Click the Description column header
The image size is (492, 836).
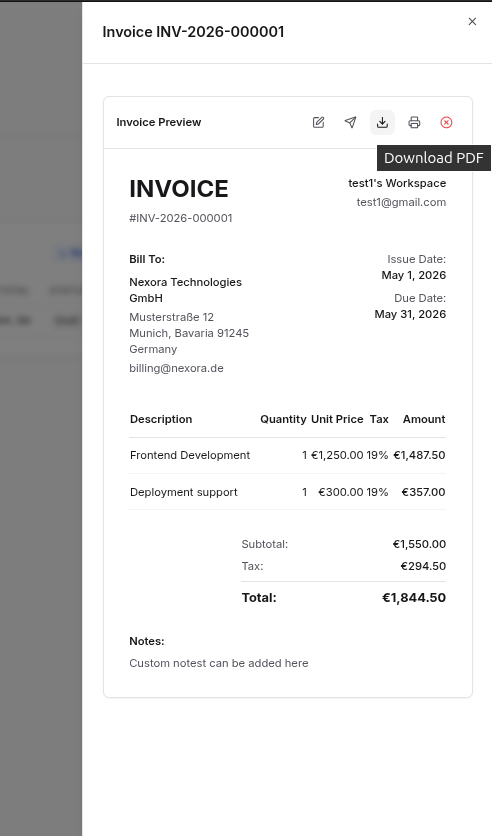click(x=161, y=419)
